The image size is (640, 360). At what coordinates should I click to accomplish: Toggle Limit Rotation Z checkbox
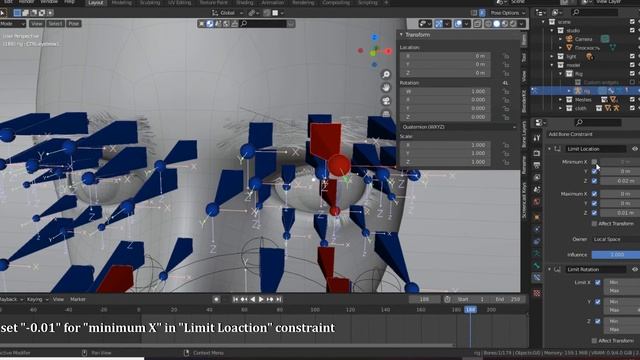pos(598,321)
